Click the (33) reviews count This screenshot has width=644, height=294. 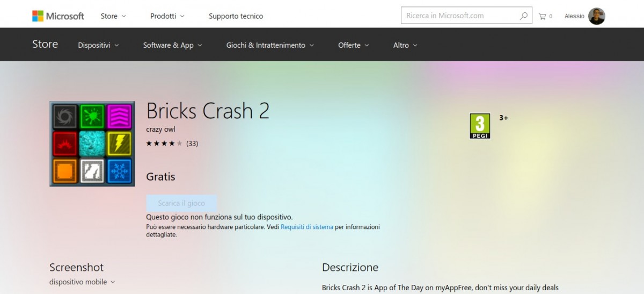[192, 144]
